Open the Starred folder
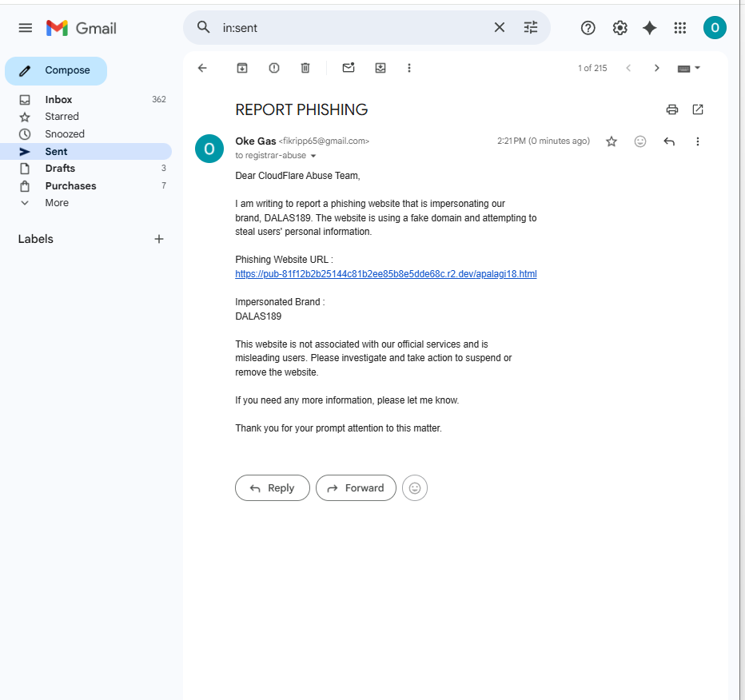 click(86, 117)
